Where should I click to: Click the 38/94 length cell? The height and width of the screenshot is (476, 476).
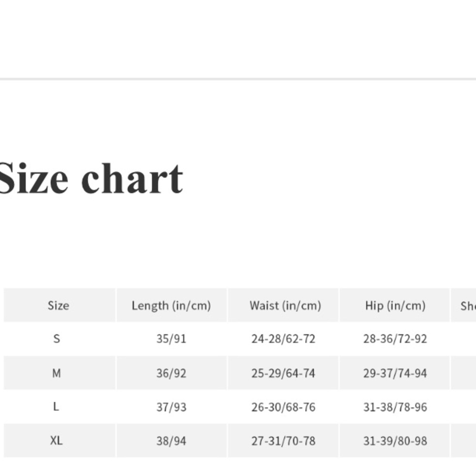pos(171,441)
